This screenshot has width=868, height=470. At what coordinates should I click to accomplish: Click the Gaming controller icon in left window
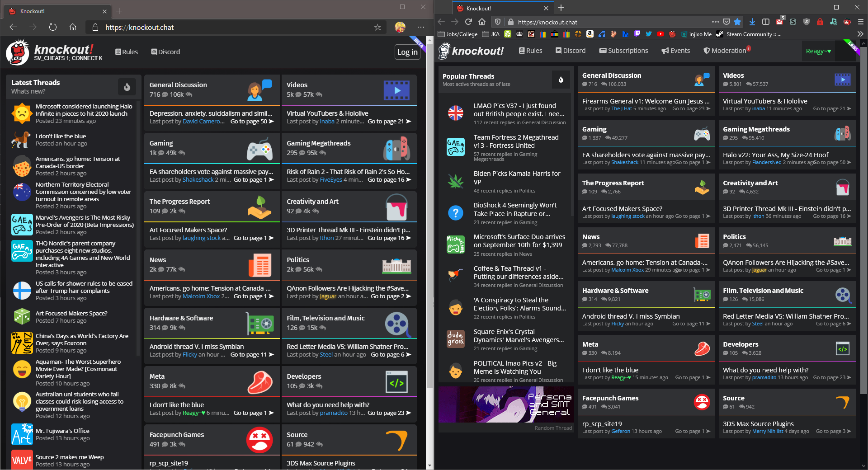(259, 148)
